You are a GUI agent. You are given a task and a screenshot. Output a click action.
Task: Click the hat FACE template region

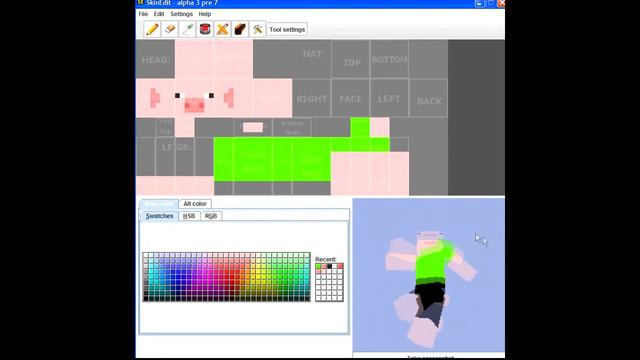click(351, 98)
